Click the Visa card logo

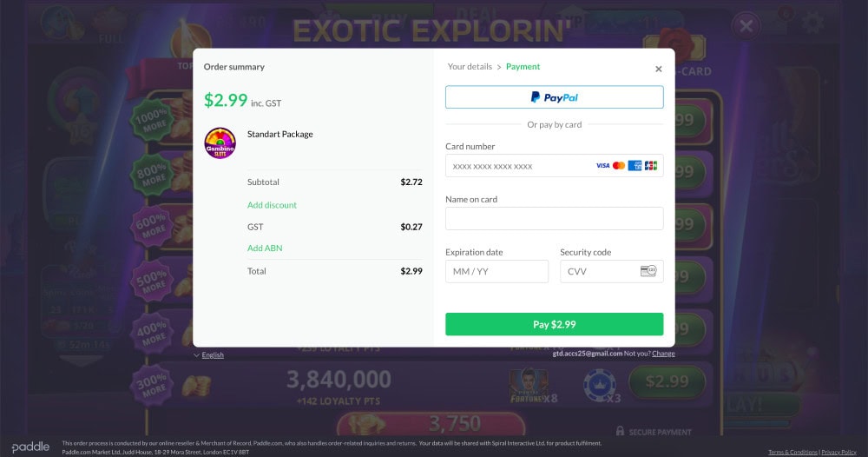602,166
